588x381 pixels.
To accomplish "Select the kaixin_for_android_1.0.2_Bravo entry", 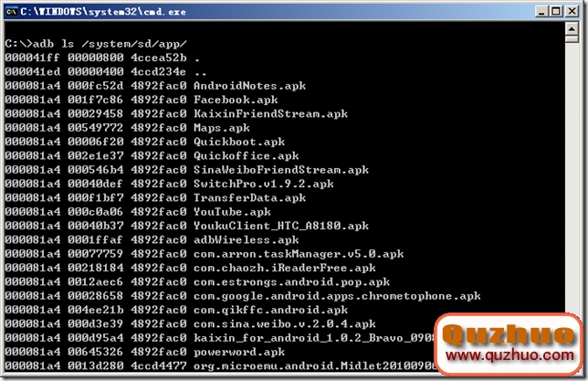I will (314, 338).
